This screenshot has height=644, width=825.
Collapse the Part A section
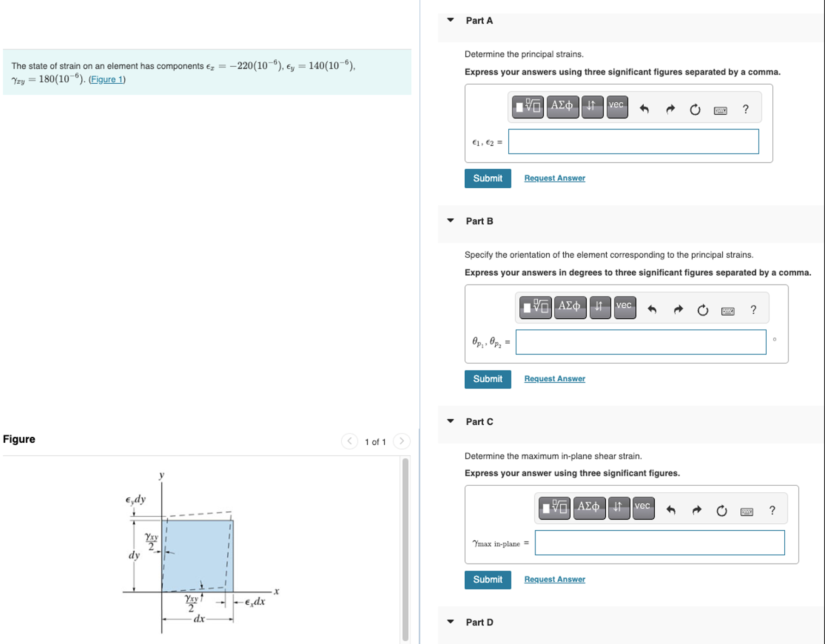(450, 20)
